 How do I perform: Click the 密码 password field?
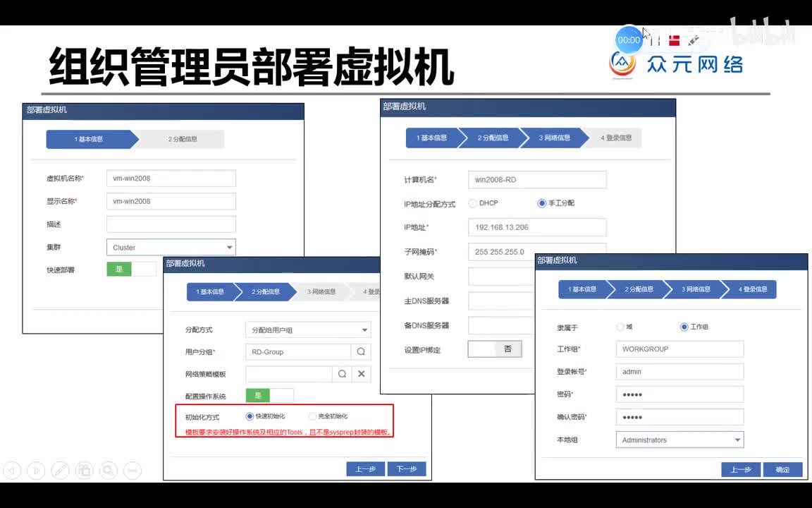tap(680, 394)
